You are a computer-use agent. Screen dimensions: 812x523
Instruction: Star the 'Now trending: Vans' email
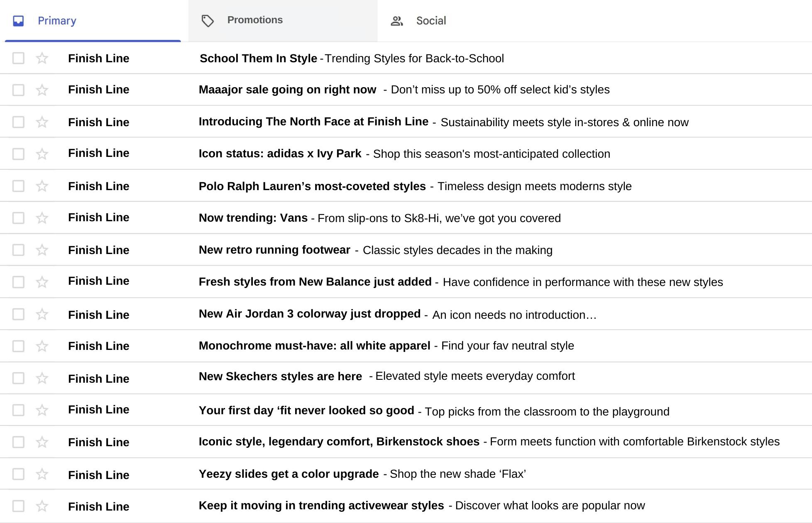[x=42, y=218]
